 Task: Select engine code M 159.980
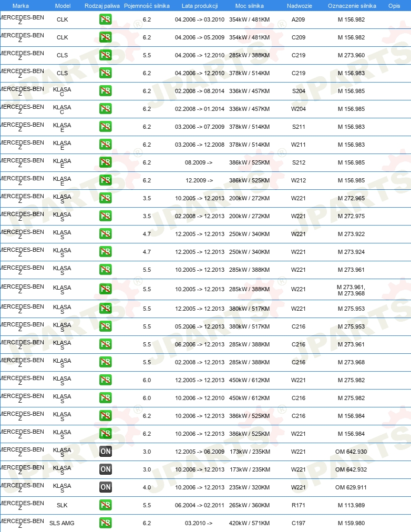point(351,523)
